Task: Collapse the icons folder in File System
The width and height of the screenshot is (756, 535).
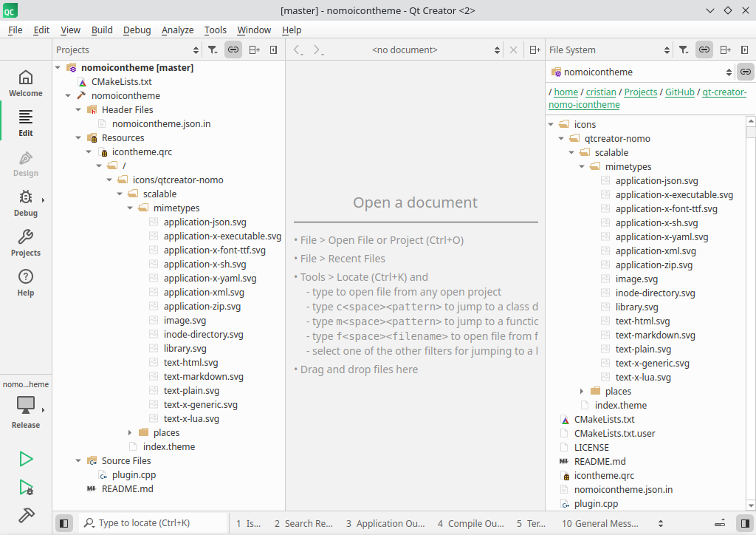Action: [x=551, y=124]
